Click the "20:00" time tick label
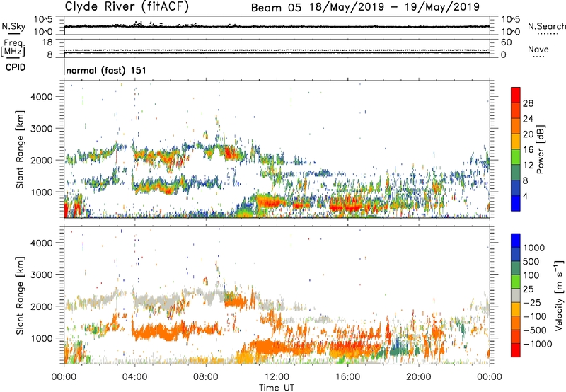 418,377
